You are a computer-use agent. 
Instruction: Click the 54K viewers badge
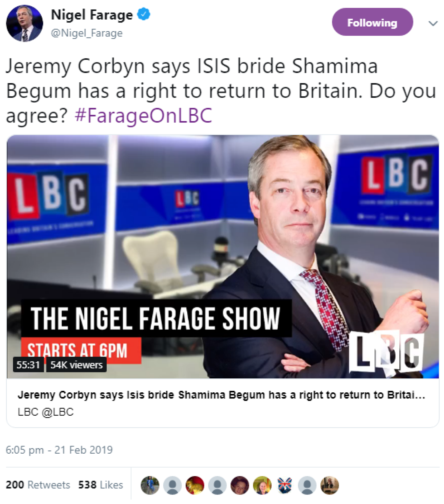click(x=76, y=365)
